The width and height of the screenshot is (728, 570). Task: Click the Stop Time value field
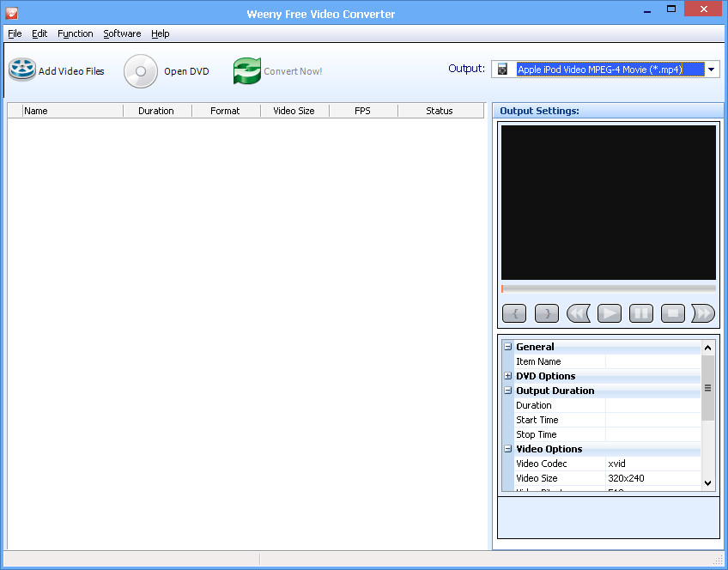click(x=652, y=434)
